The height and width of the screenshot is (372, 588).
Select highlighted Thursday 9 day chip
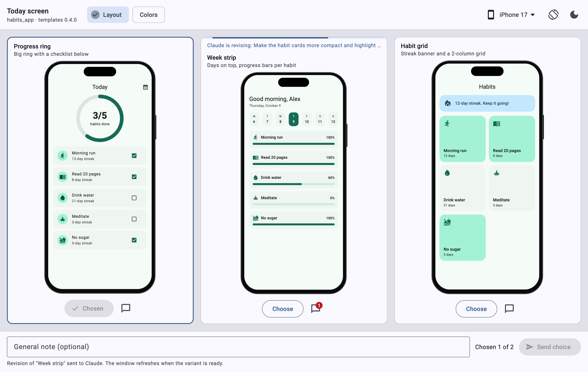(294, 119)
